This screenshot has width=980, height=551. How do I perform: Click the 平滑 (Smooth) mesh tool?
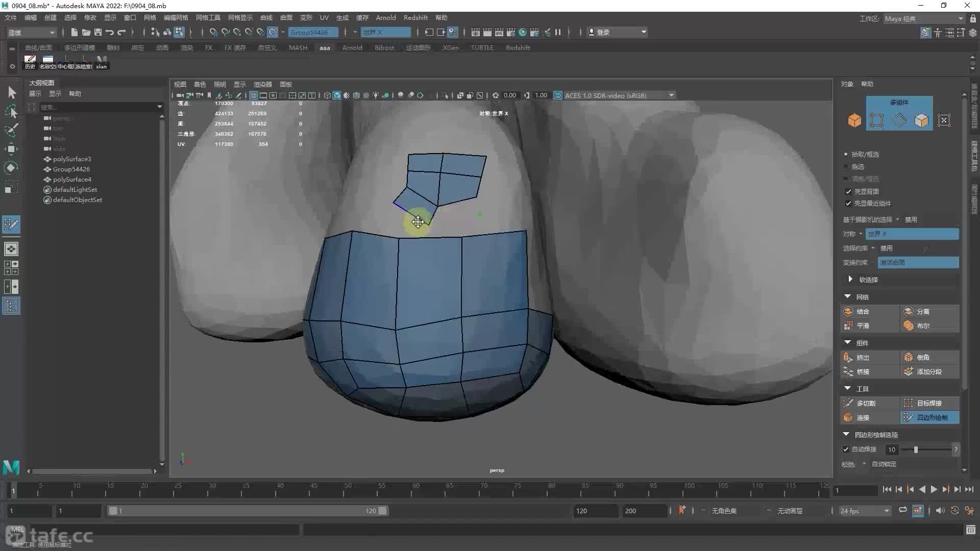click(x=870, y=325)
